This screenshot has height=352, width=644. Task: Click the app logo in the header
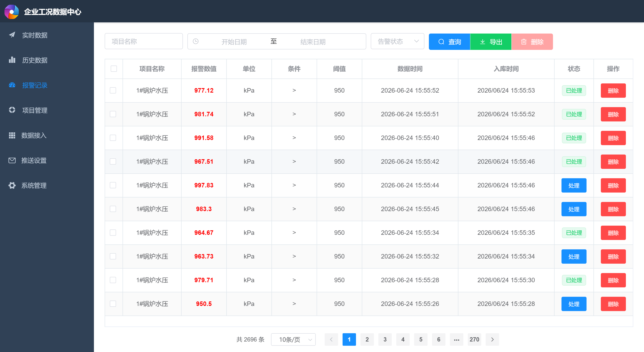12,12
